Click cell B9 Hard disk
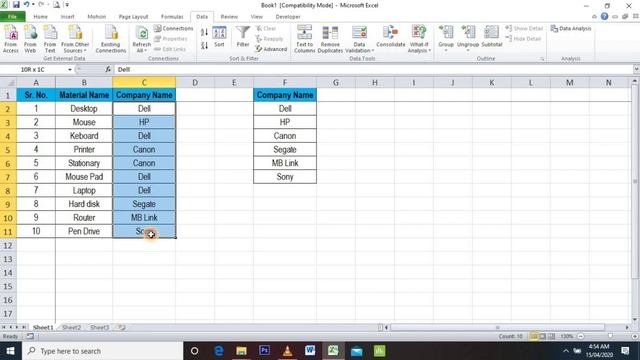This screenshot has height=360, width=640. pos(84,204)
